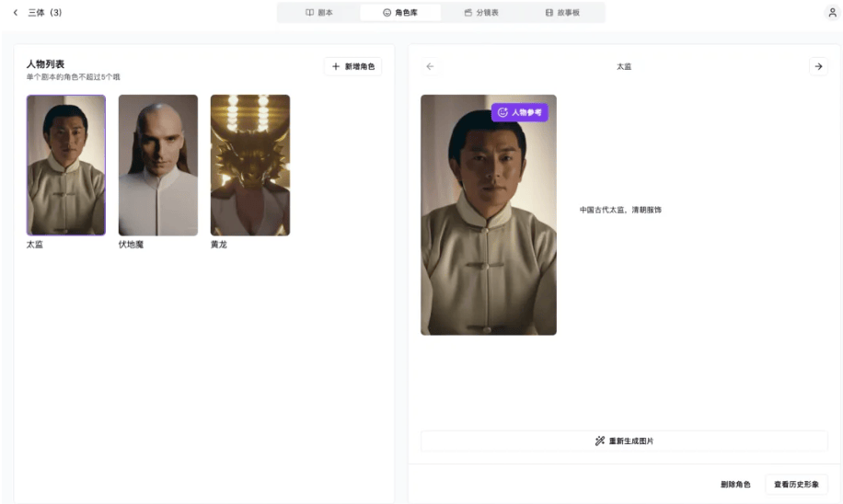Click the 人物参考 badge on portrait

click(519, 112)
